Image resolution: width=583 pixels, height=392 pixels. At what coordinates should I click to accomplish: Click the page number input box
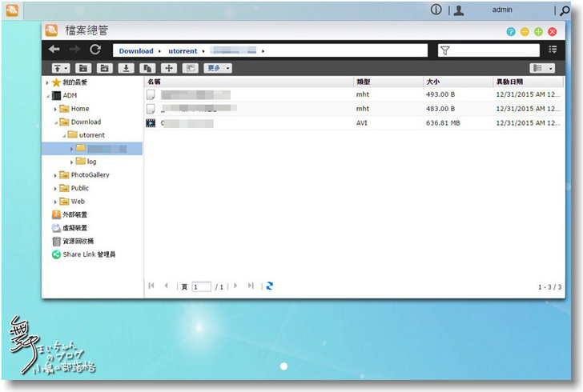click(x=201, y=287)
